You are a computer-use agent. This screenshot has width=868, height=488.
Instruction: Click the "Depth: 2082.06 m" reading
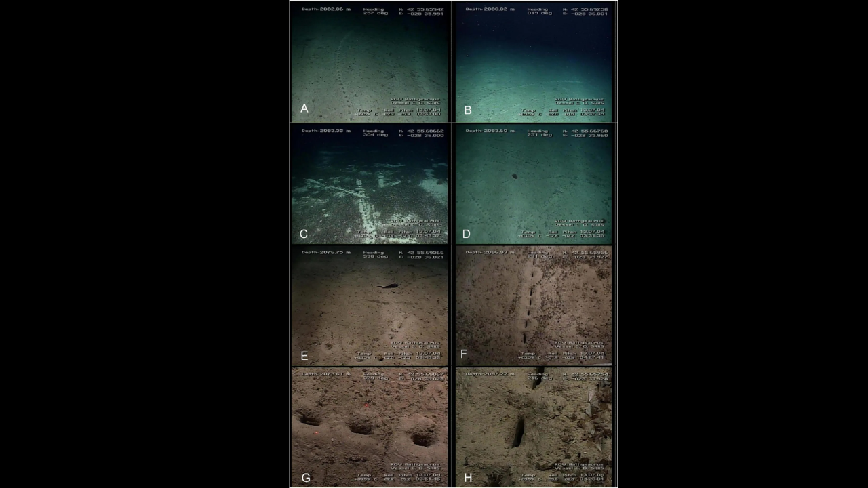(325, 9)
